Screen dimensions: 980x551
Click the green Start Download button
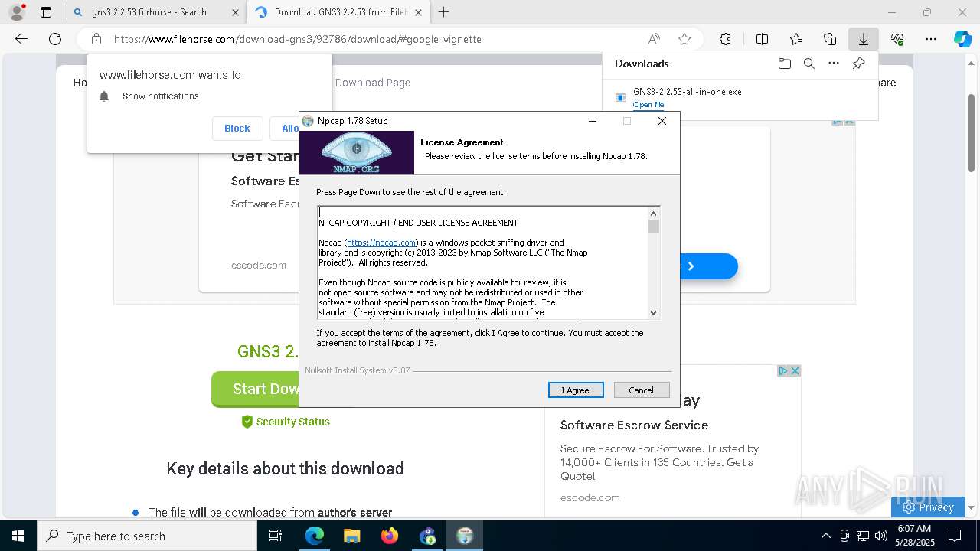(x=255, y=390)
